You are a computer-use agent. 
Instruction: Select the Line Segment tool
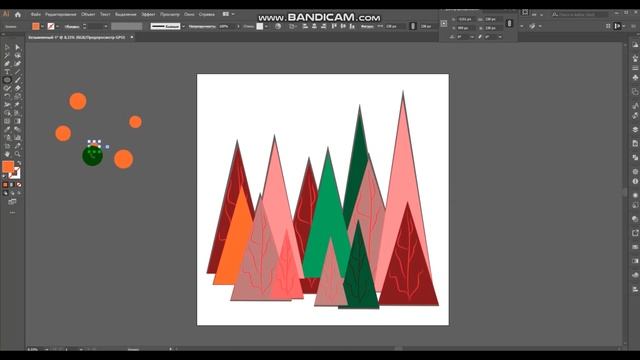click(18, 72)
